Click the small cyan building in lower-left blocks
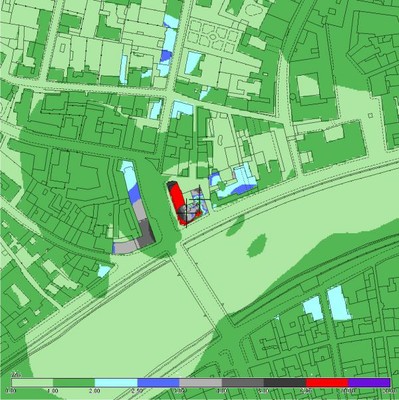This screenshot has height=400, width=399. pos(104,271)
